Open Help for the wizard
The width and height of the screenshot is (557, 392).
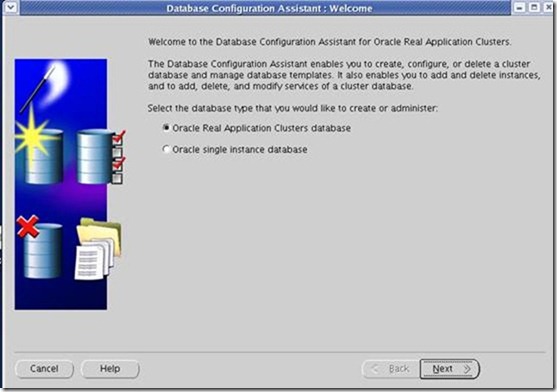(x=110, y=369)
